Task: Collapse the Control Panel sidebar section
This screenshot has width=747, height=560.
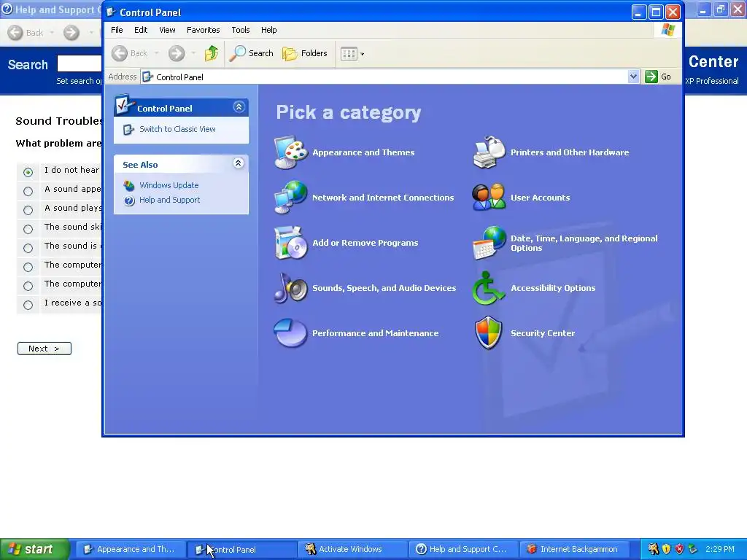Action: click(x=239, y=107)
